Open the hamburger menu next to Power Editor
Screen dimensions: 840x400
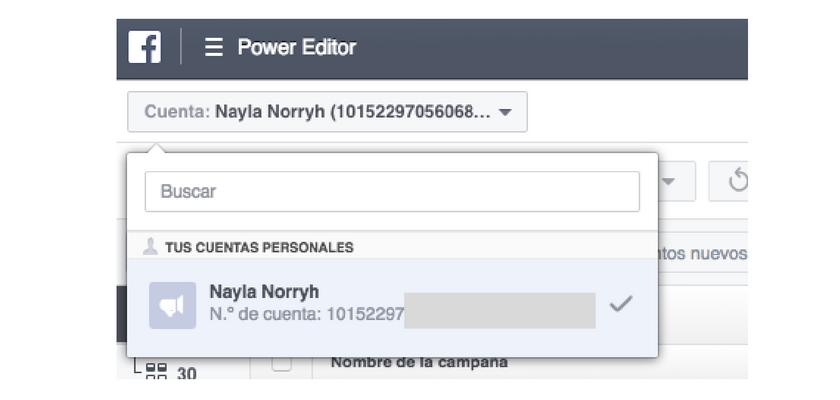(214, 48)
